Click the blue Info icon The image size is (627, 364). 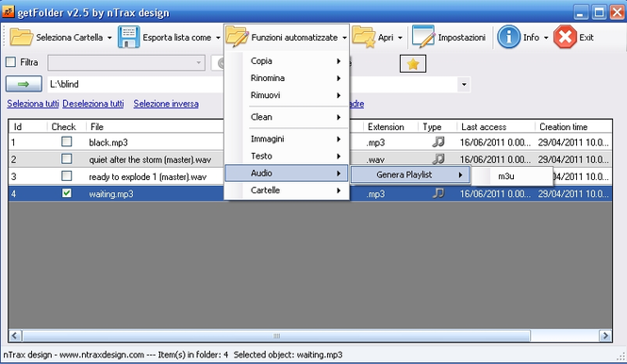508,37
